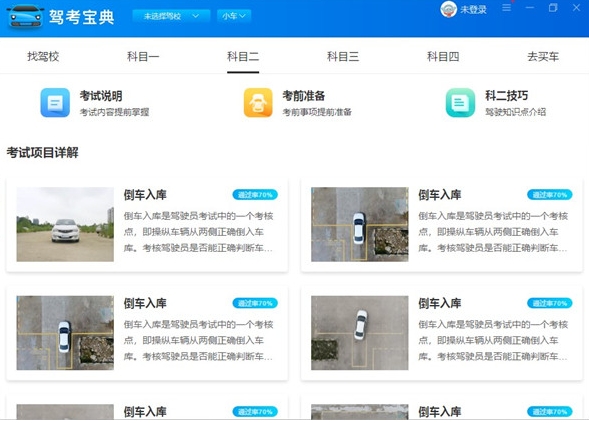
Task: Close the 驾考宝典 window
Action: 576,8
